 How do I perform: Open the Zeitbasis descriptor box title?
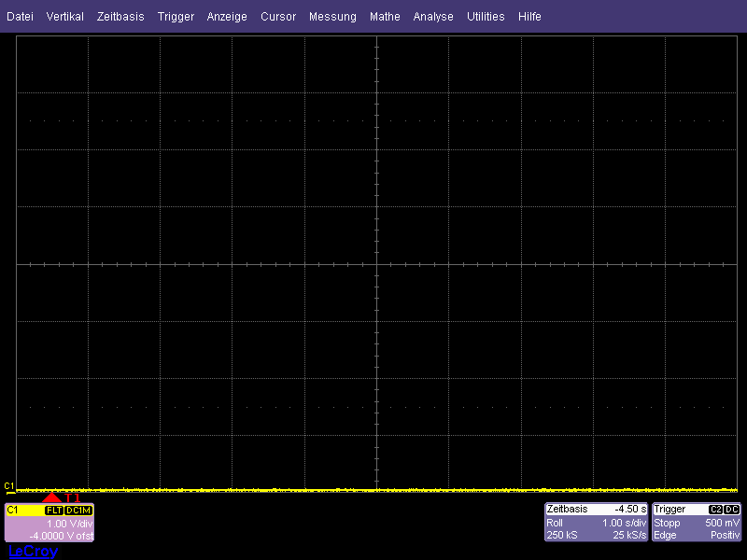click(x=567, y=509)
